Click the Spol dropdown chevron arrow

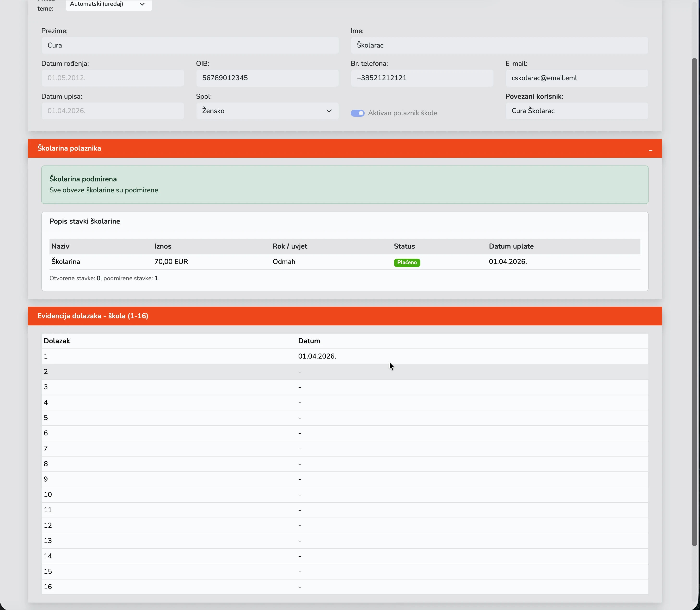coord(329,111)
